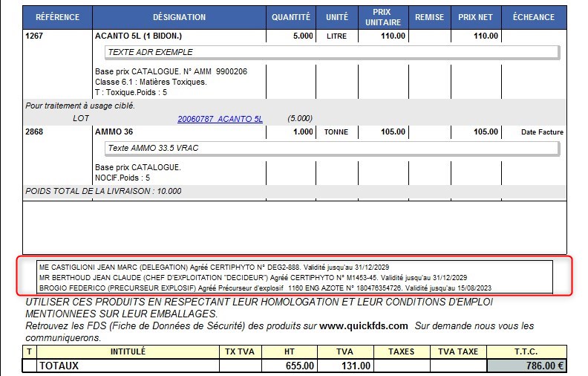Select the ÉCHEANCE column header
This screenshot has width=588, height=376.
coord(534,17)
